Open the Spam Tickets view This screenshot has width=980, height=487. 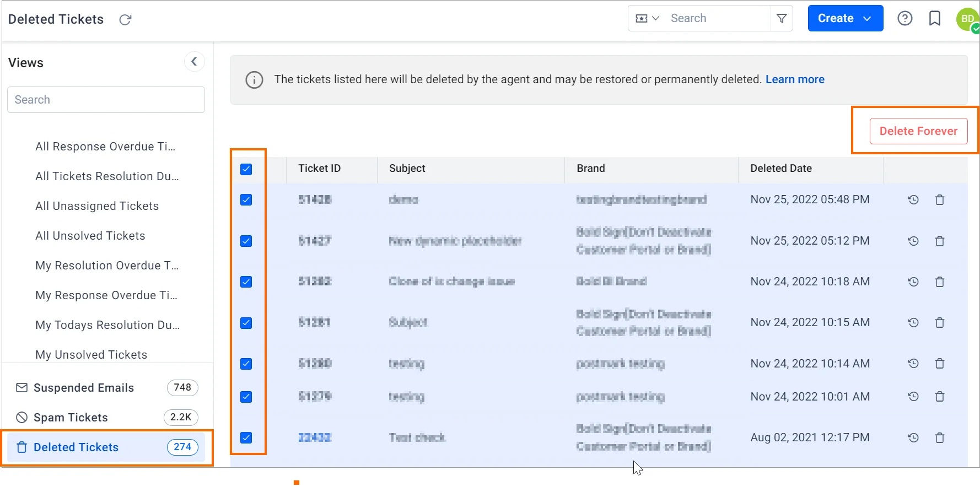(71, 418)
